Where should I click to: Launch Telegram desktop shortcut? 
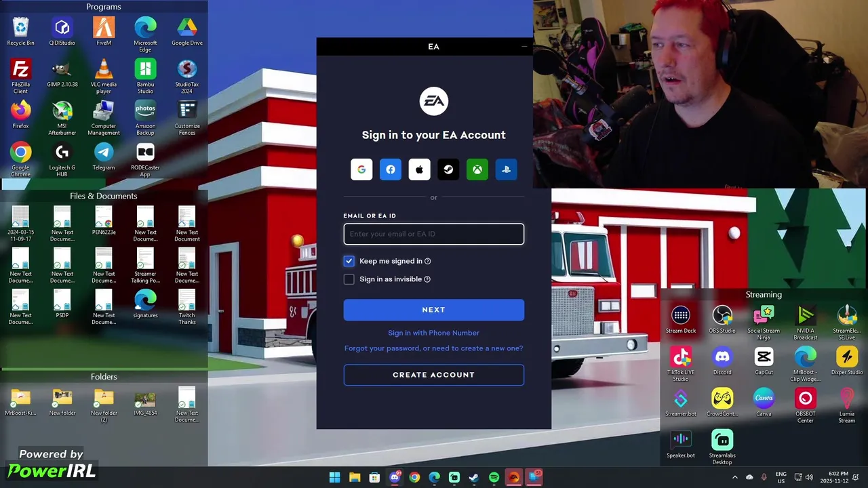pos(104,156)
